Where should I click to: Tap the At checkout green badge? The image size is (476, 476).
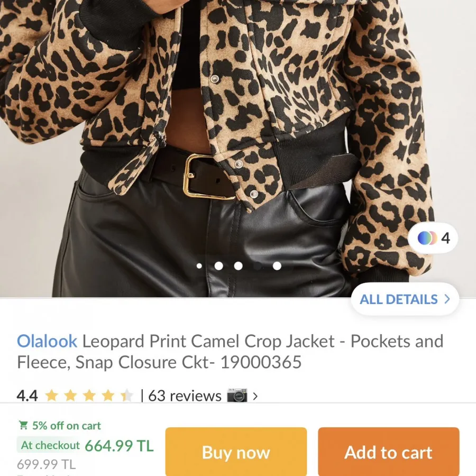50,445
